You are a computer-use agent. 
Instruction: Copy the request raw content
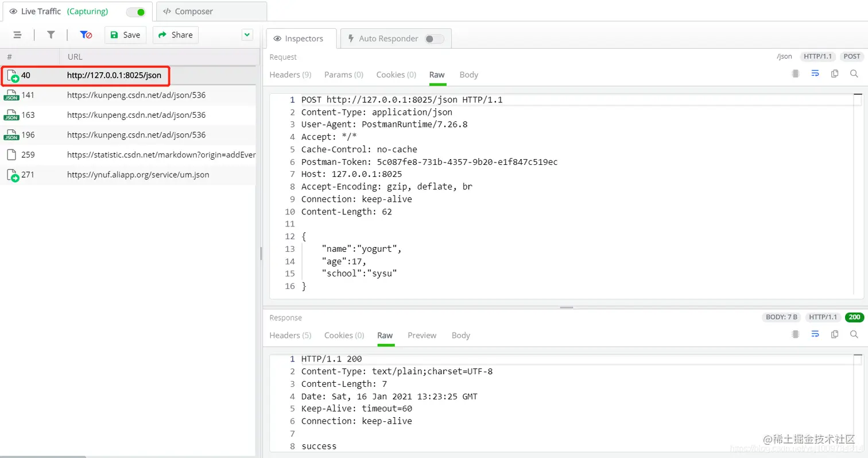(x=835, y=74)
